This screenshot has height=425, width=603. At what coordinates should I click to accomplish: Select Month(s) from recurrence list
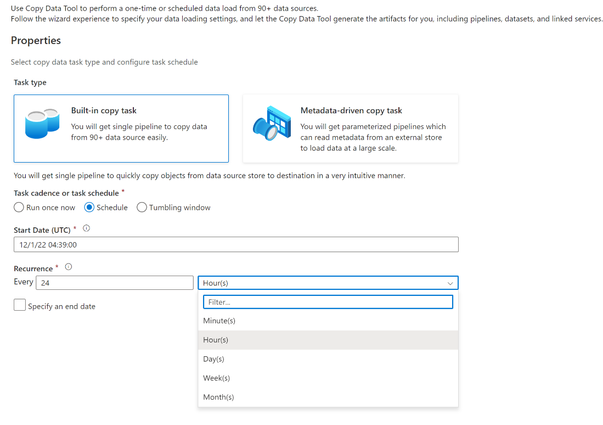pos(328,397)
